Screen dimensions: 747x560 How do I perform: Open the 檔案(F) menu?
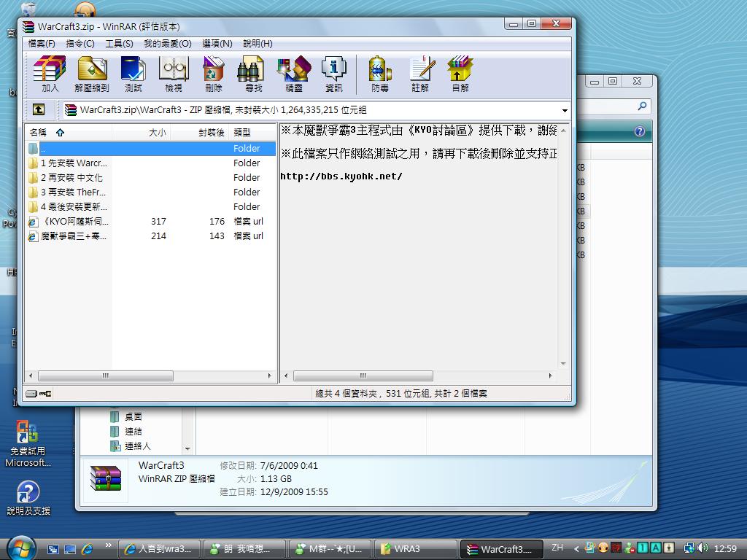[x=42, y=44]
